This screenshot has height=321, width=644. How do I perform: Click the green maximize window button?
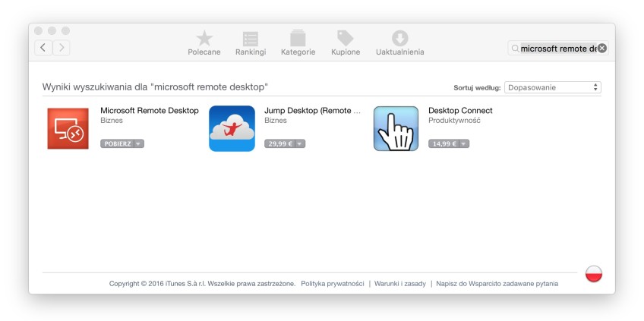(x=66, y=31)
